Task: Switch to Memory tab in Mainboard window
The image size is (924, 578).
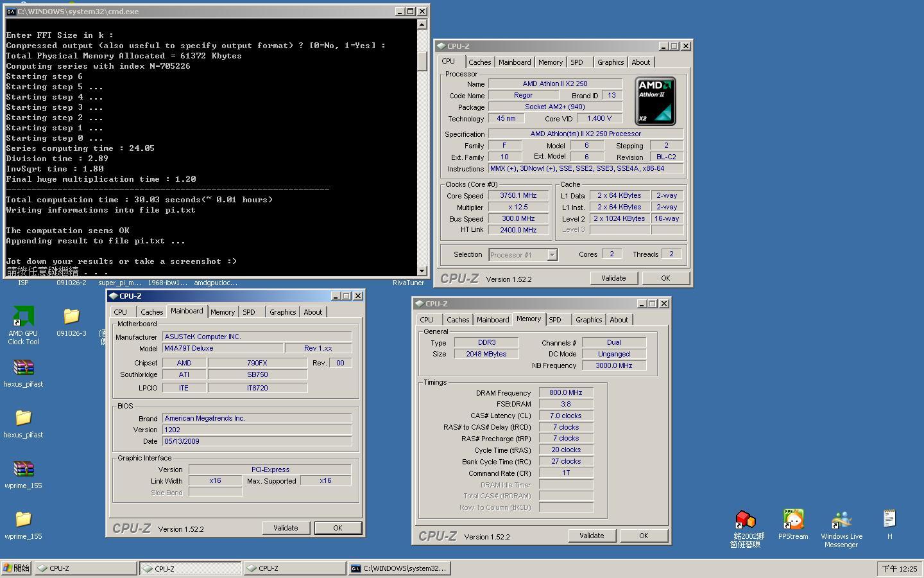Action: [223, 312]
